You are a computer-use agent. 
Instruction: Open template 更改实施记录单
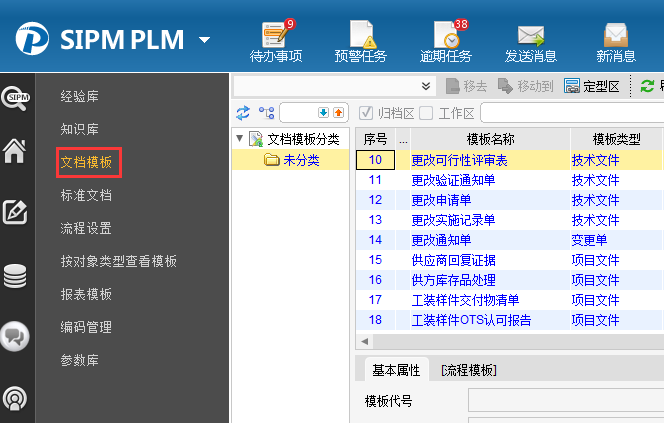(453, 220)
